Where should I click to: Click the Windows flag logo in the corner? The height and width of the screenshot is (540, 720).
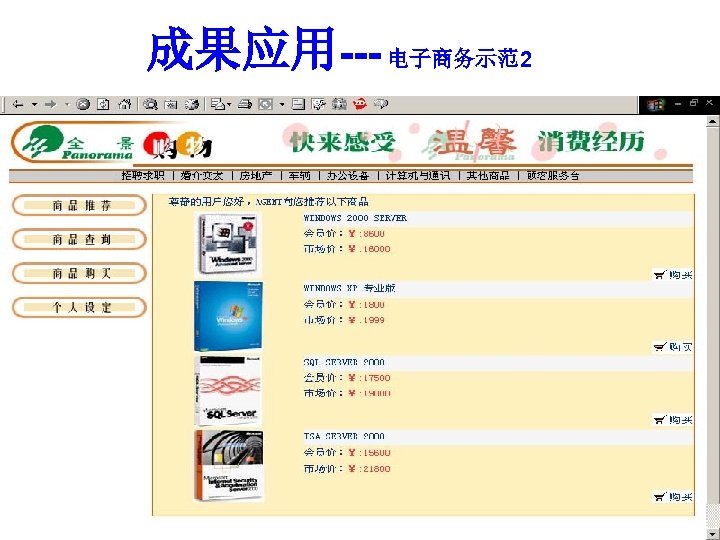[656, 105]
